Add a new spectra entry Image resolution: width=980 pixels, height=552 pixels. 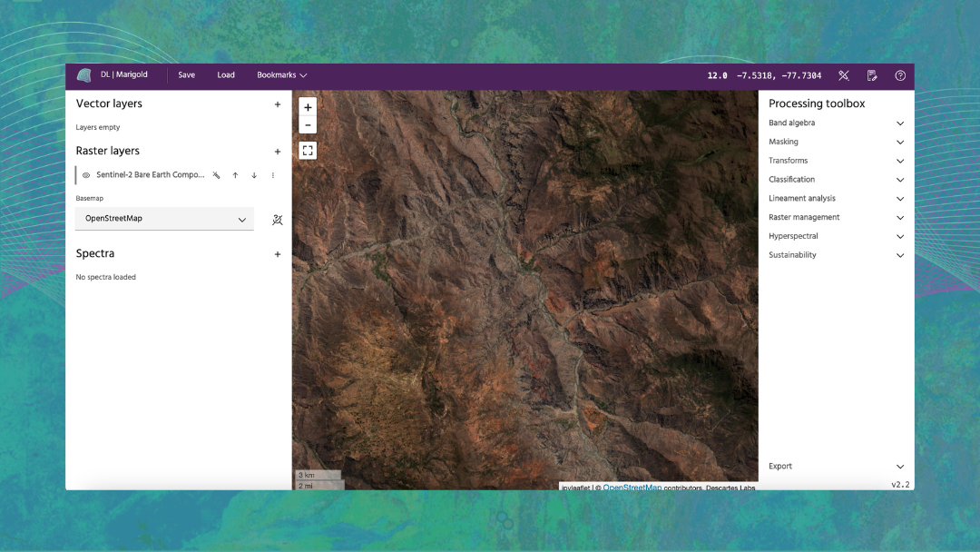point(278,254)
